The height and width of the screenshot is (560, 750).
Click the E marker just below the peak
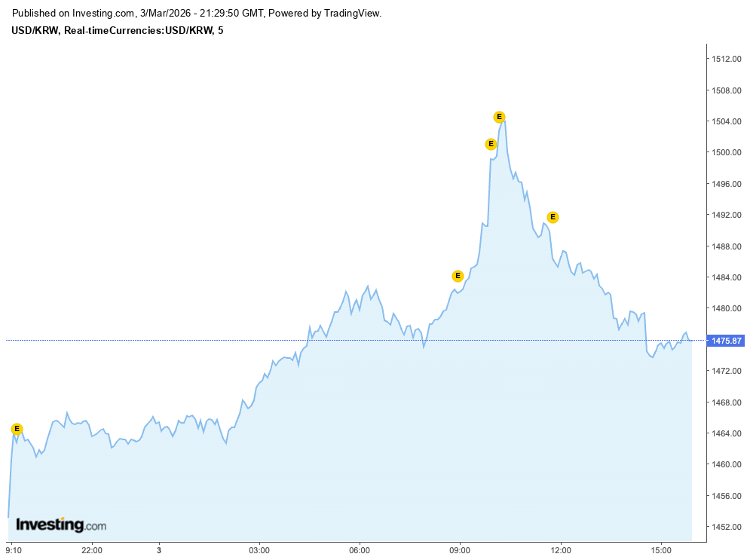(x=491, y=144)
